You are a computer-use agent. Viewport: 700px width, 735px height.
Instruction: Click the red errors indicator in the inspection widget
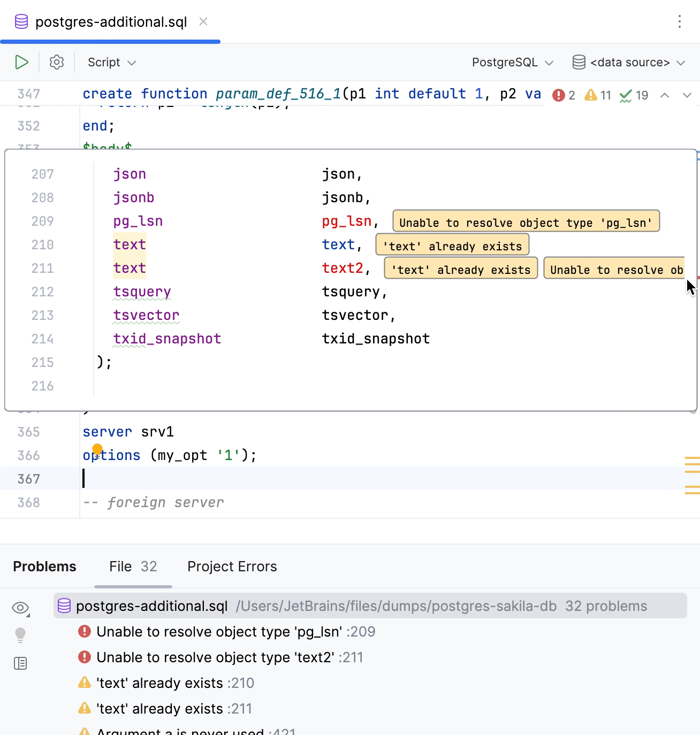564,95
